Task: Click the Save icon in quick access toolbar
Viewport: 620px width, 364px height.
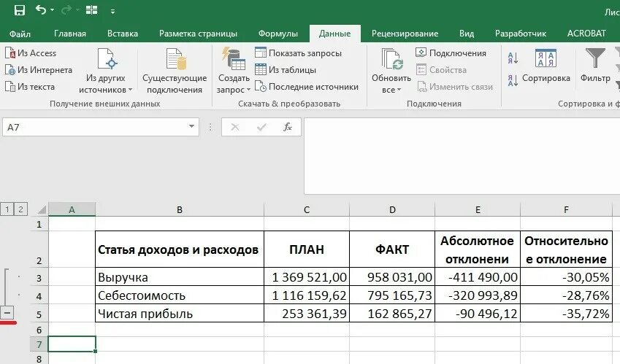Action: coord(20,10)
